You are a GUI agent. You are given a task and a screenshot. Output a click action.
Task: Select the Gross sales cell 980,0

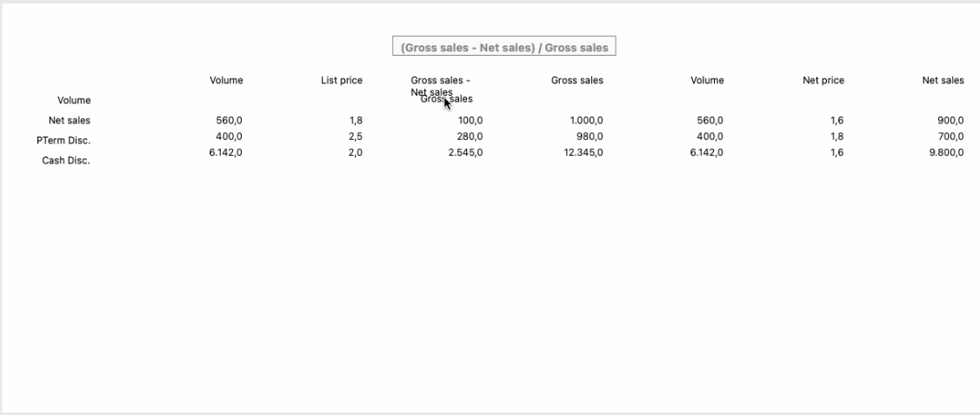pyautogui.click(x=590, y=137)
